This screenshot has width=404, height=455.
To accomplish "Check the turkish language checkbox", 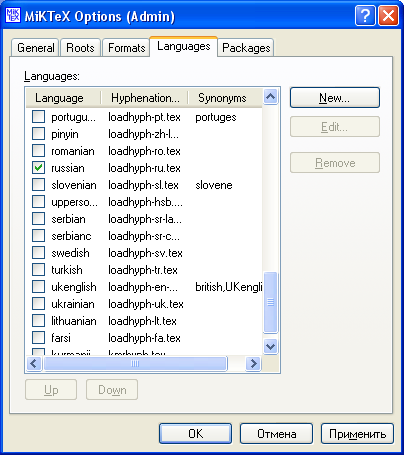I will (x=38, y=270).
